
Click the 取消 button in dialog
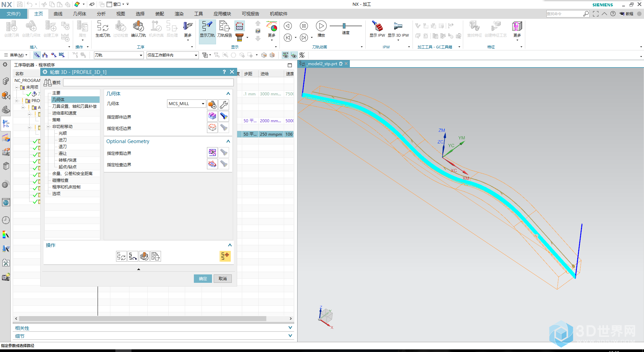223,278
